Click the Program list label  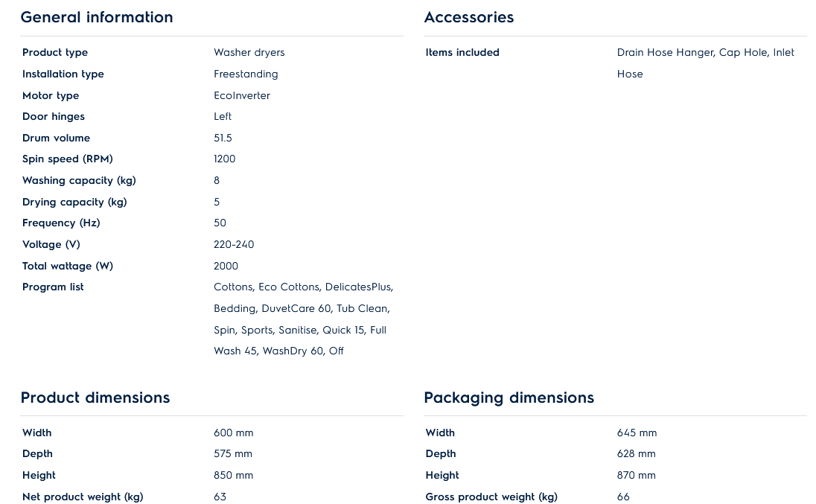click(53, 287)
